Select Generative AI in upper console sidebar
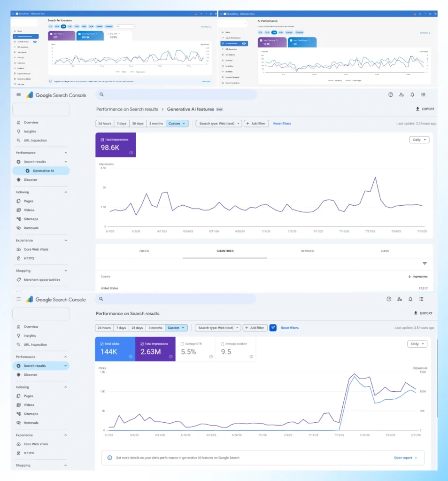Viewport: 448px width, 481px height. coord(41,171)
